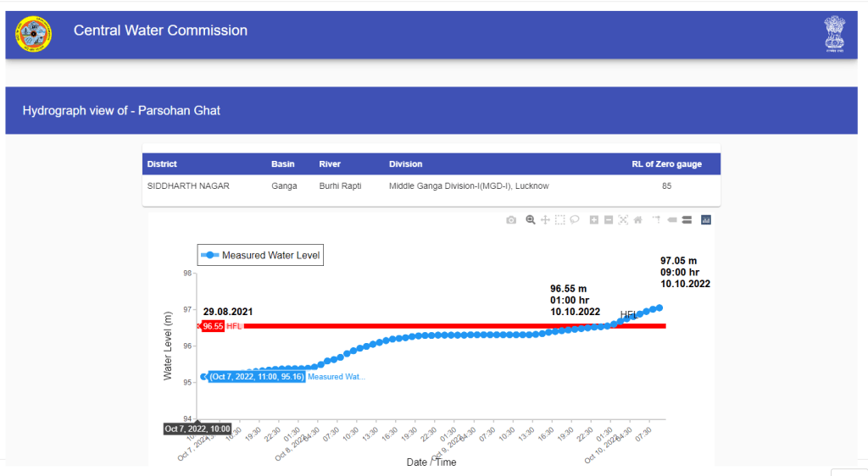The height and width of the screenshot is (476, 868).
Task: Enable show closest data on hover
Action: (672, 220)
